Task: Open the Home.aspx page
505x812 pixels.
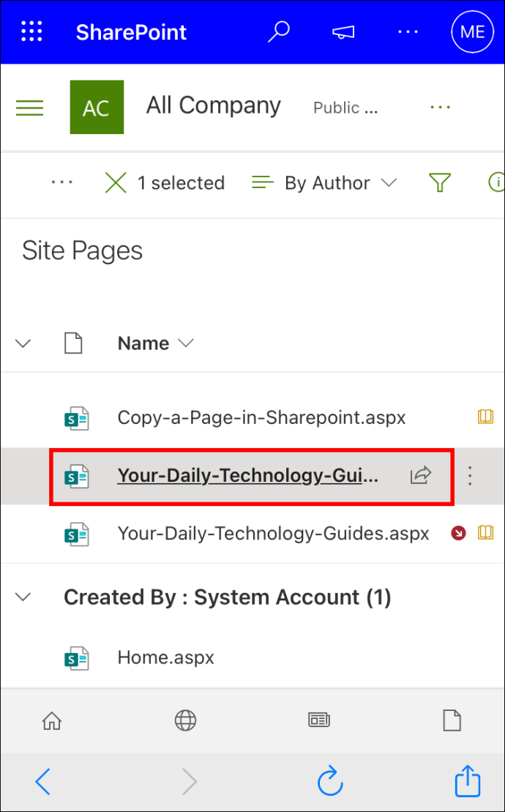Action: 166,658
